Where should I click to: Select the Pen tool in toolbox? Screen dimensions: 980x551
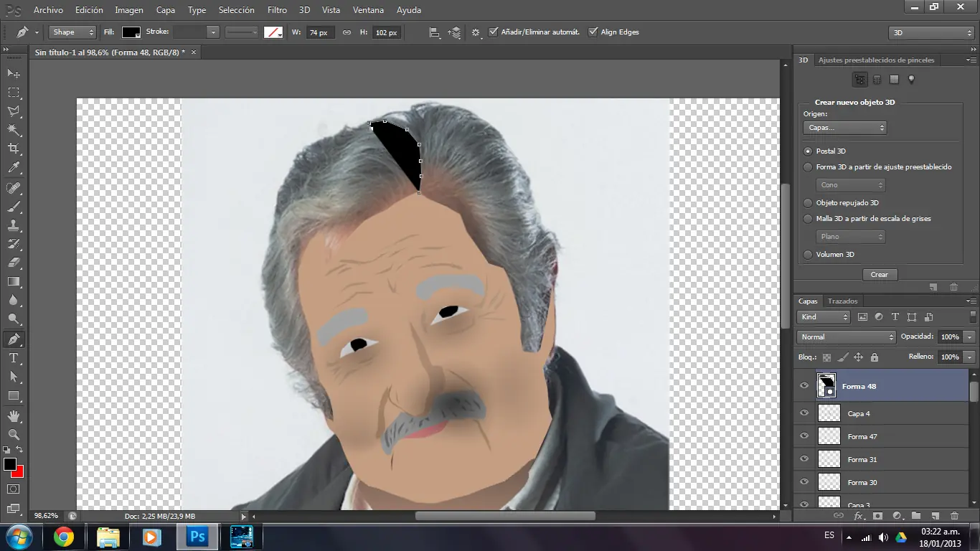14,339
